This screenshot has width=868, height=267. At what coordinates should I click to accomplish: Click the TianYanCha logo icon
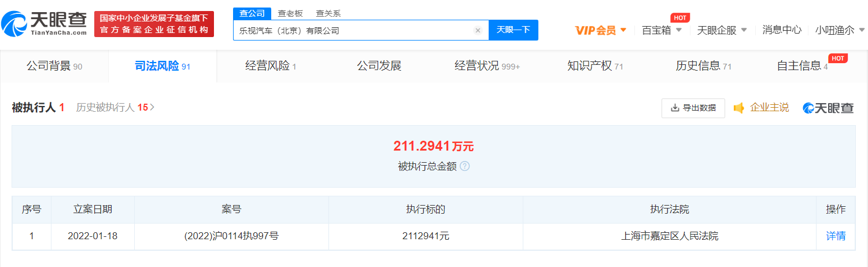coord(14,24)
